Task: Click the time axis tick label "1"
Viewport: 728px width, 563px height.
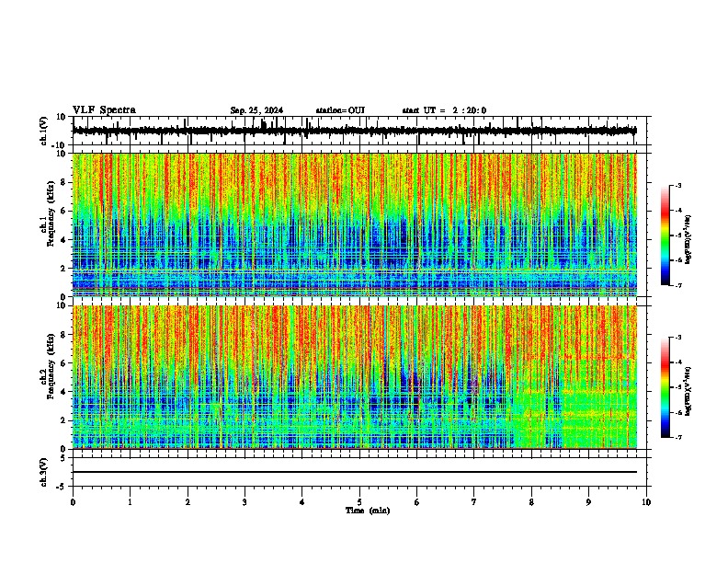Action: point(130,502)
